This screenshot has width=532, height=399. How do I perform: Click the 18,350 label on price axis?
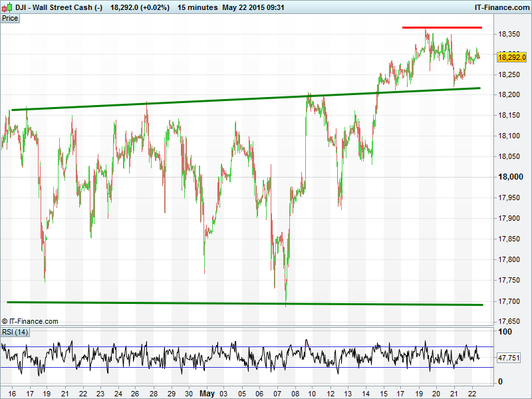tap(509, 34)
